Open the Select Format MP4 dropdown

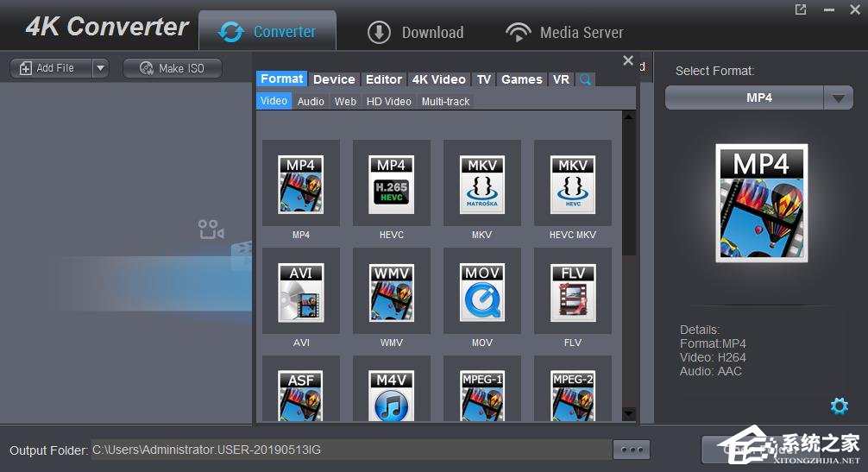838,98
